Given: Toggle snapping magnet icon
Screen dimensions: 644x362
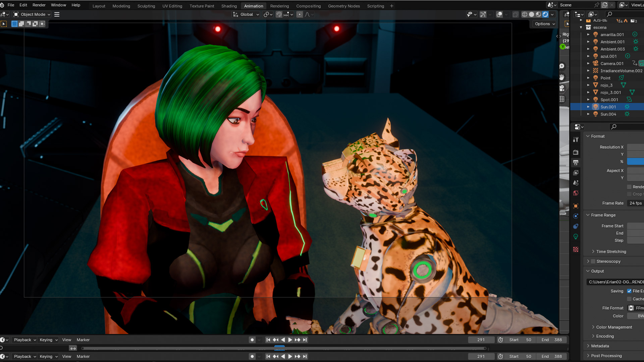Looking at the screenshot, I should 279,14.
